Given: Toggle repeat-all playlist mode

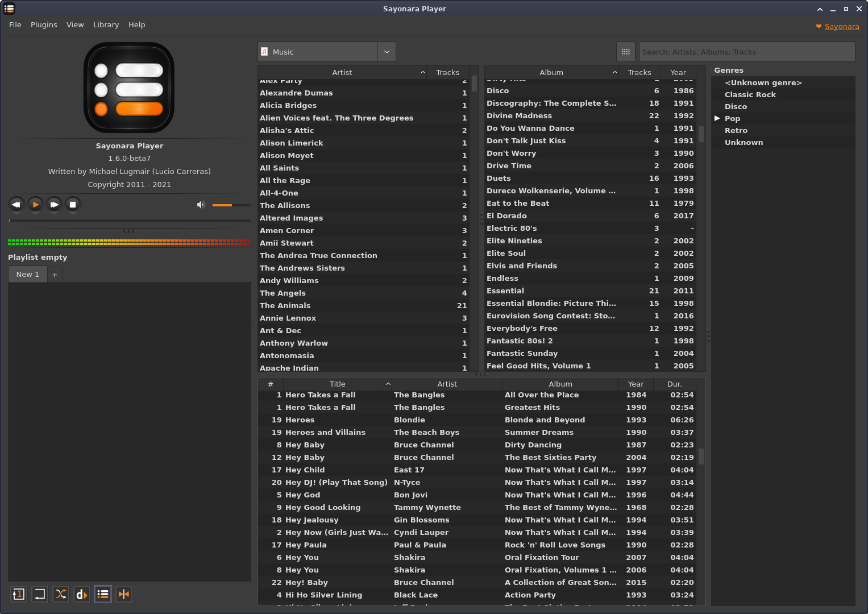Looking at the screenshot, I should [40, 594].
